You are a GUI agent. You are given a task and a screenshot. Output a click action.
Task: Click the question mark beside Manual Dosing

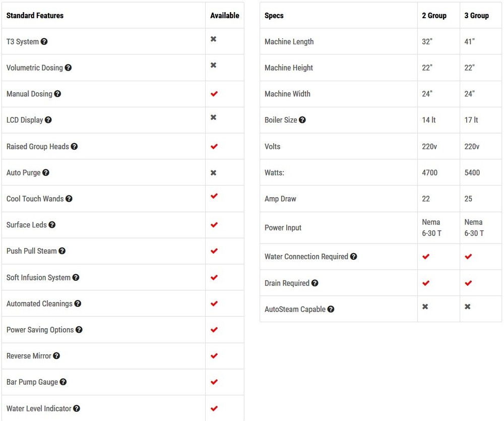(57, 94)
